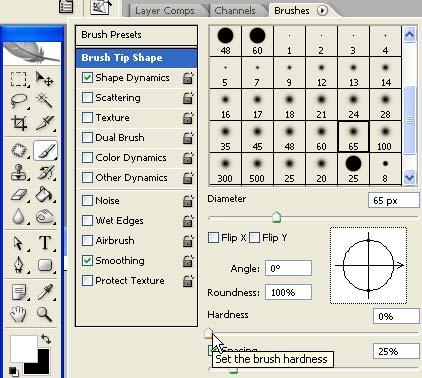Switch to the Channels tab
Viewport: 422px width, 378px height.
tap(235, 11)
